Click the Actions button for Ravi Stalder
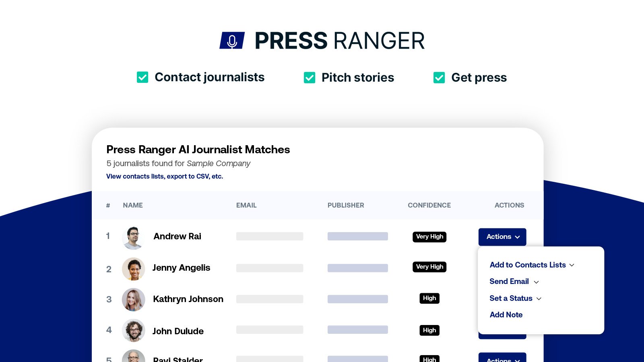 [x=502, y=359]
